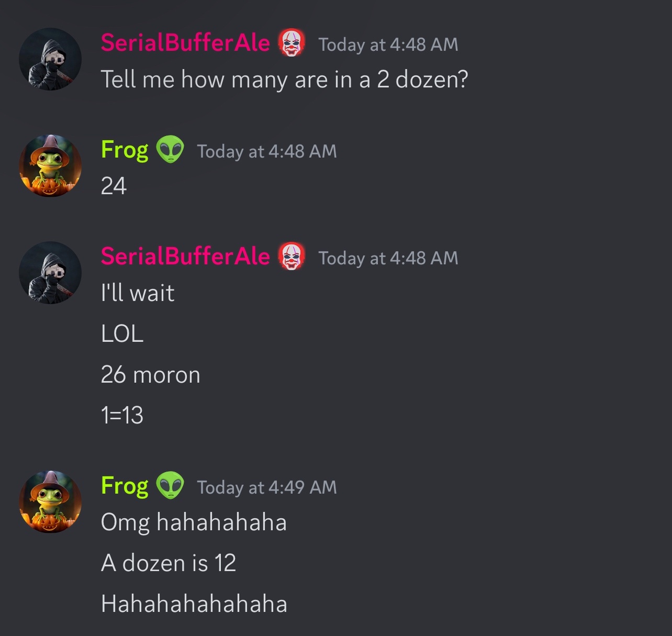Click the "Today at 4:48 AM" timestamp on first message

pos(388,44)
